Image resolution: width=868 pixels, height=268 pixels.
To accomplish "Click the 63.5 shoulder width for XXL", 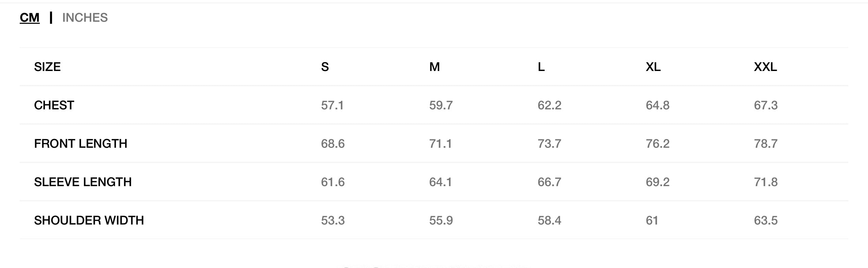I will point(766,220).
